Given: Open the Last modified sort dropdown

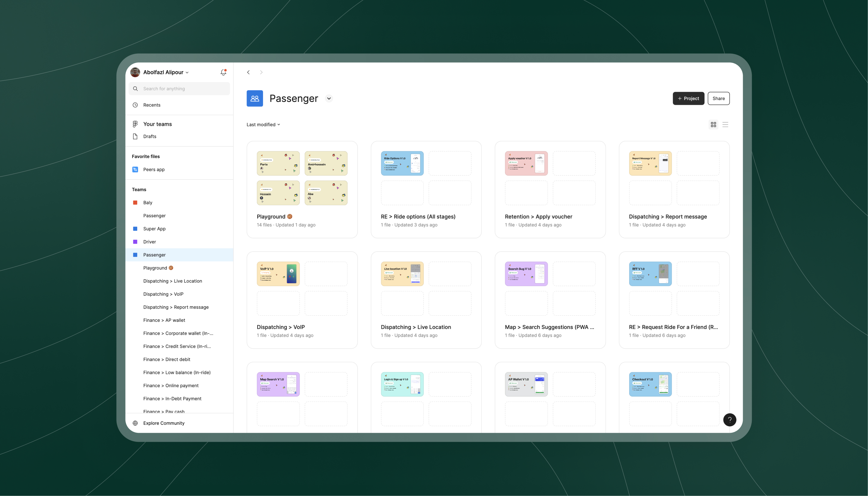Looking at the screenshot, I should click(263, 124).
